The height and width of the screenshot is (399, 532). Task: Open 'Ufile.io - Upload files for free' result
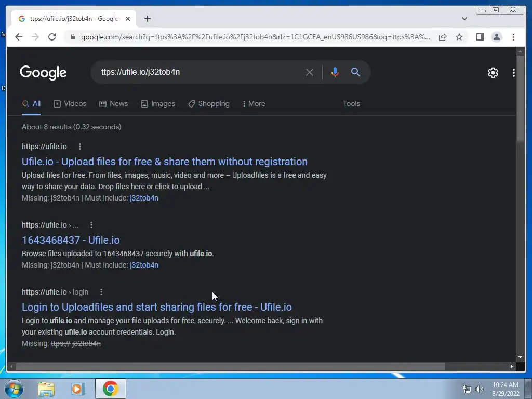click(165, 162)
